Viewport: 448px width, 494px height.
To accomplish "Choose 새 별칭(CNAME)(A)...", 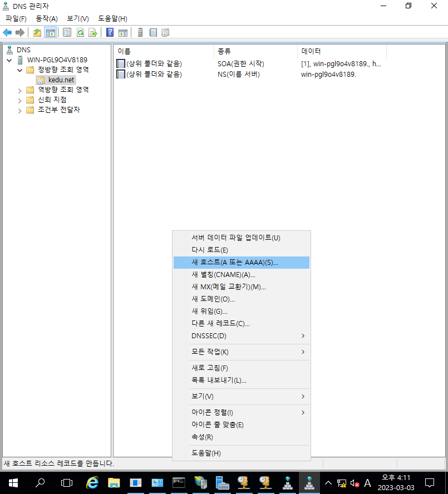I will coord(241,275).
